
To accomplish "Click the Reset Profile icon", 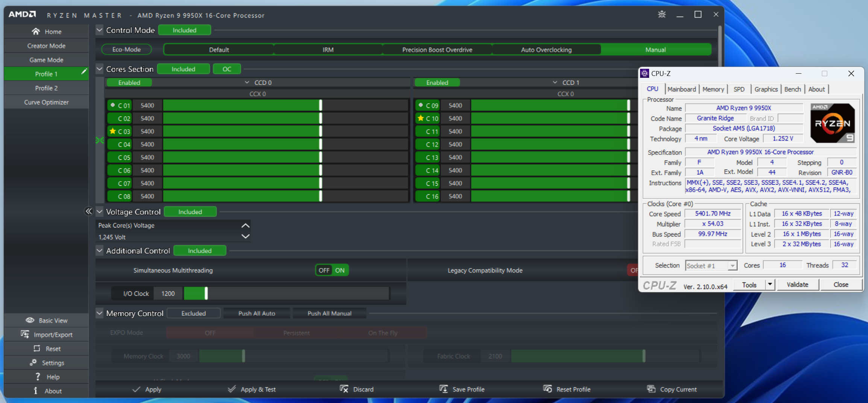I will pos(547,389).
